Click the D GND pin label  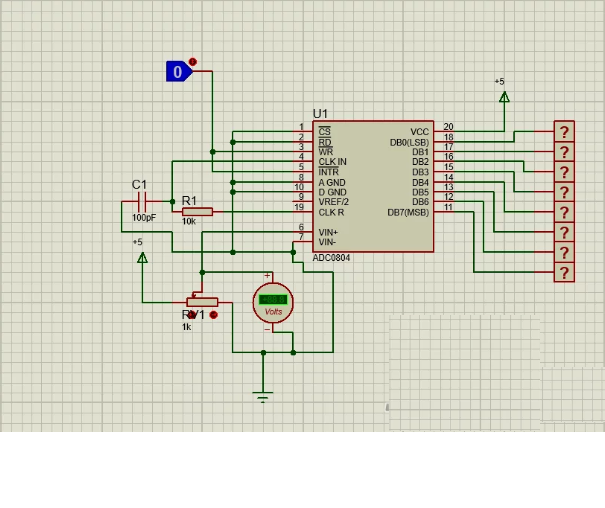coord(332,192)
